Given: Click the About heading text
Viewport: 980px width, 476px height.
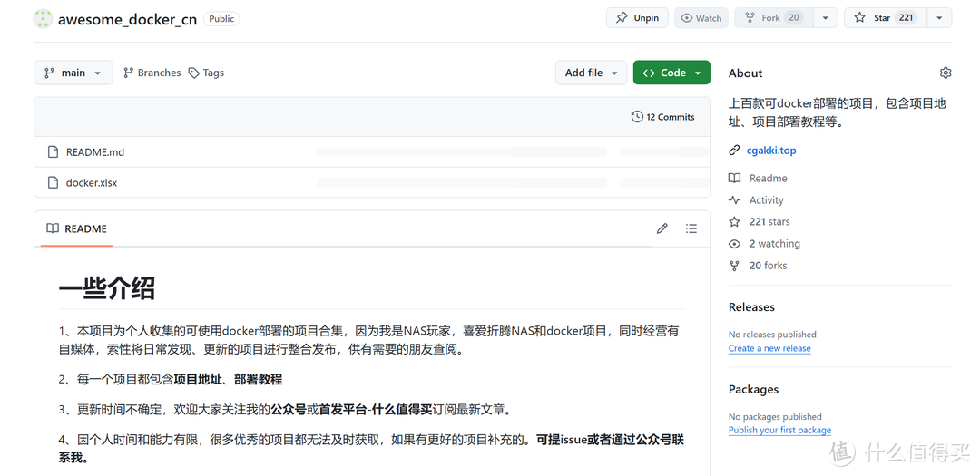Looking at the screenshot, I should coord(745,73).
